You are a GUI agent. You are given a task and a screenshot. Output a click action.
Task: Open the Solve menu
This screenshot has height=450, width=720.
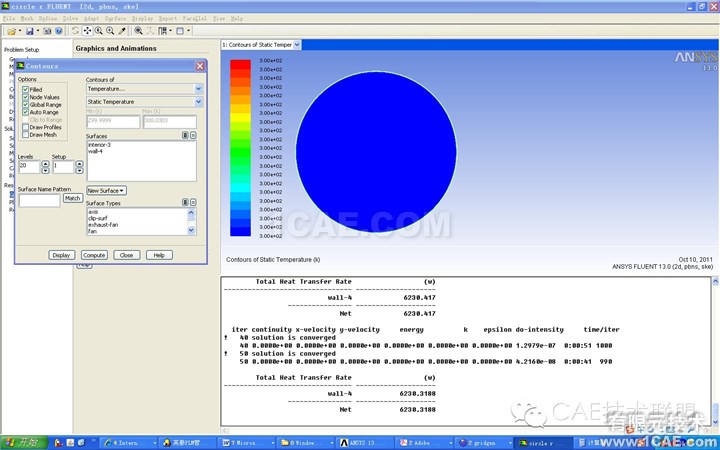tap(70, 18)
